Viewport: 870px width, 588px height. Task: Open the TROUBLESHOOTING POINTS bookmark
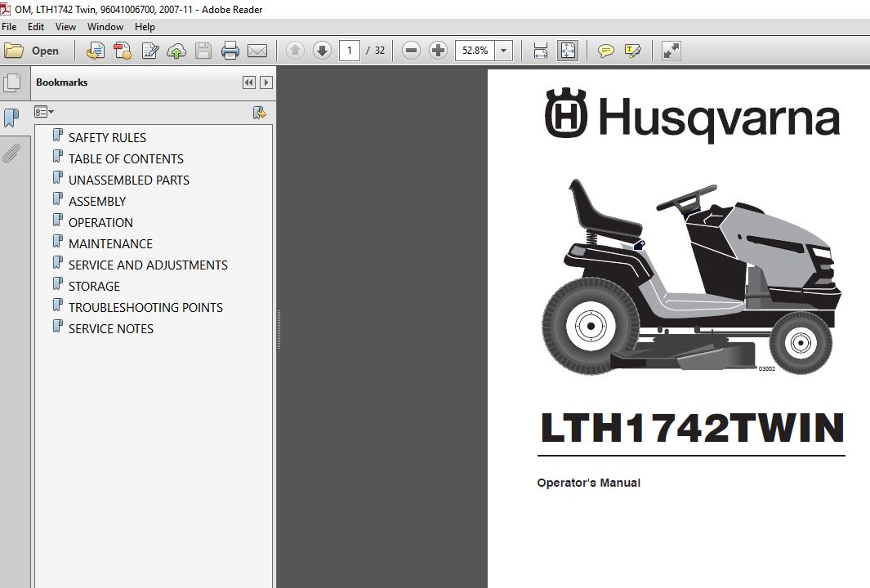click(145, 307)
